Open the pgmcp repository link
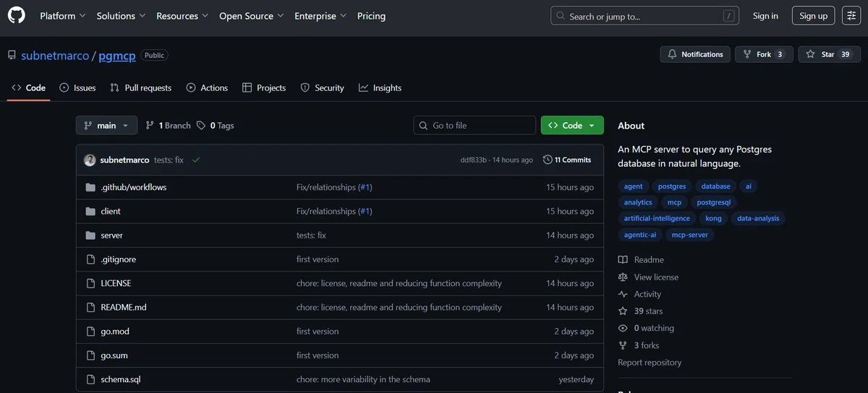 click(x=116, y=56)
